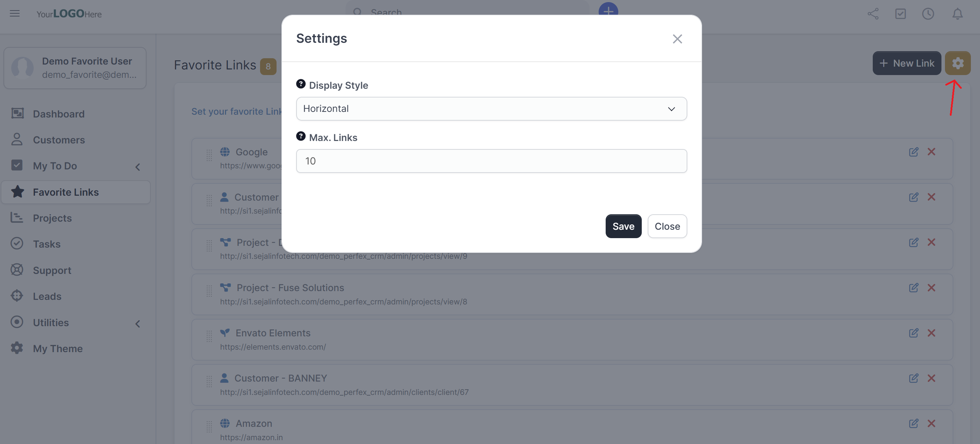Image resolution: width=980 pixels, height=444 pixels.
Task: Open the hamburger menu icon
Action: 15,14
